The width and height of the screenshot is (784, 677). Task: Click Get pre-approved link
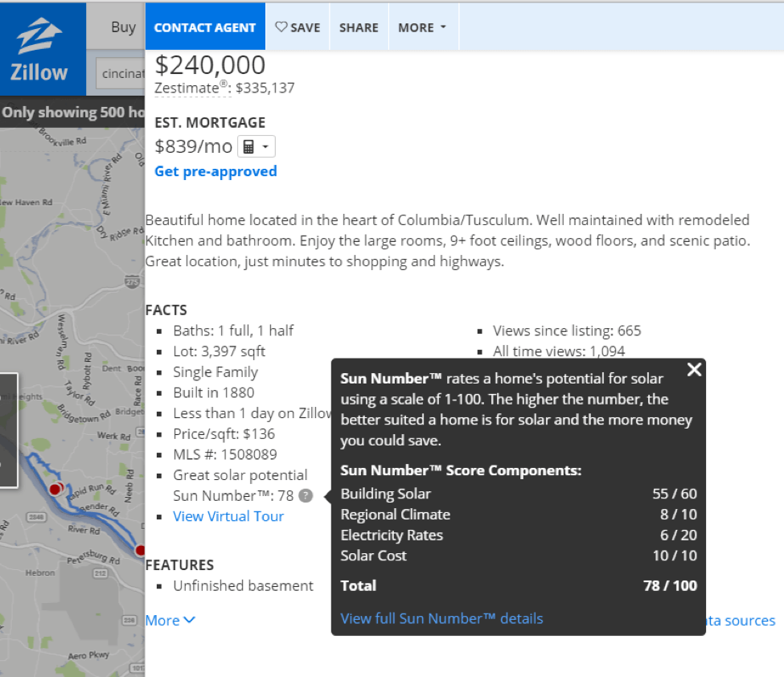pos(215,171)
